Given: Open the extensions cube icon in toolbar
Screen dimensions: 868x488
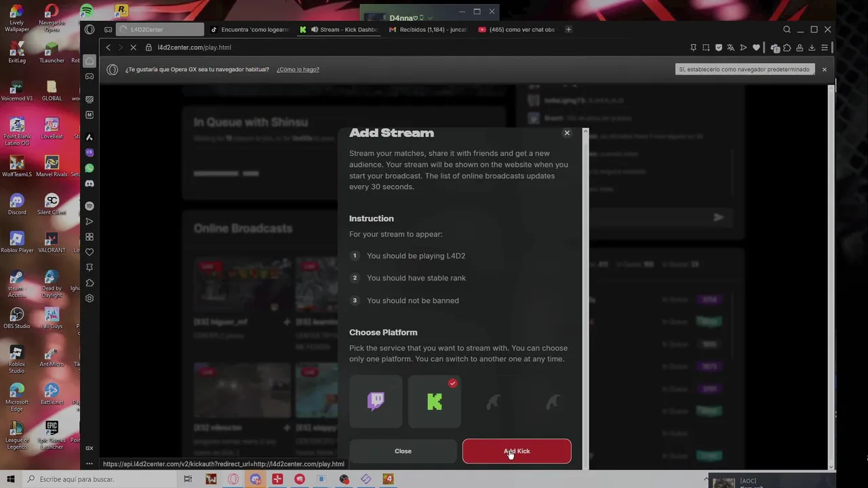Looking at the screenshot, I should click(x=787, y=47).
